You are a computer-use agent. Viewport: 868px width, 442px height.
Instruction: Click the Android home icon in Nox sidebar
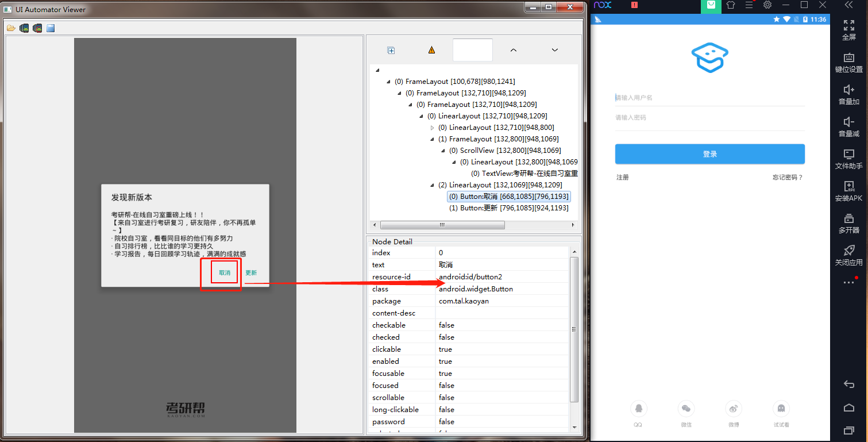[x=849, y=408]
